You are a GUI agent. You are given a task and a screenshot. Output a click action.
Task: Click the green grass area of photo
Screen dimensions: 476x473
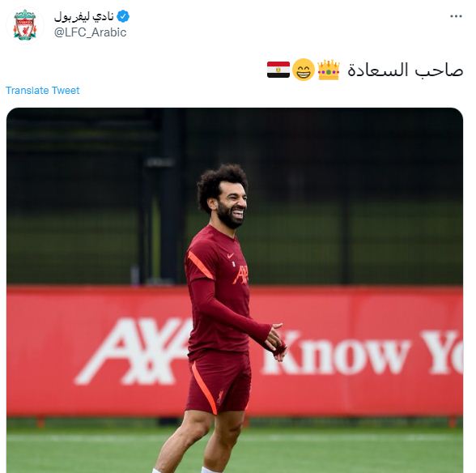pos(334,446)
